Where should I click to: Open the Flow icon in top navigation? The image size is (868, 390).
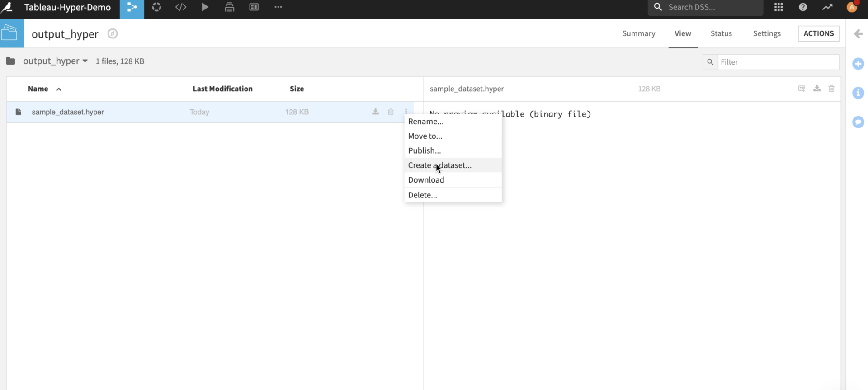[x=132, y=8]
